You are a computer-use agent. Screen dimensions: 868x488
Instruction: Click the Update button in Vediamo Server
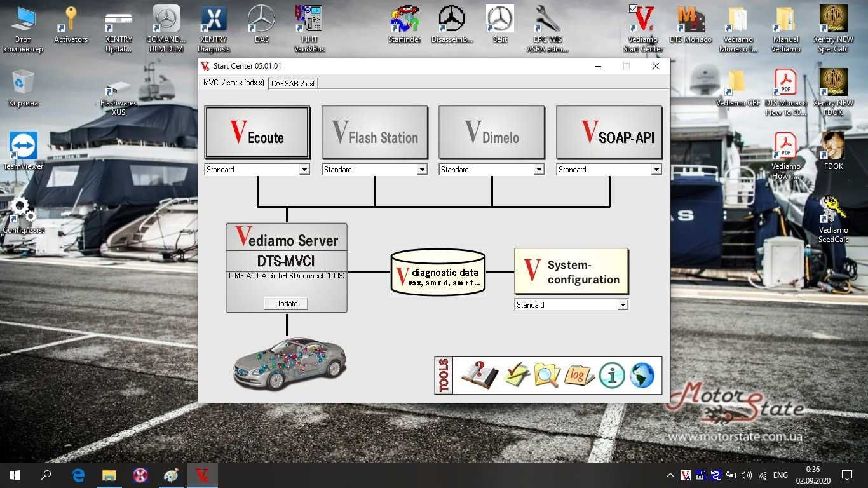286,304
